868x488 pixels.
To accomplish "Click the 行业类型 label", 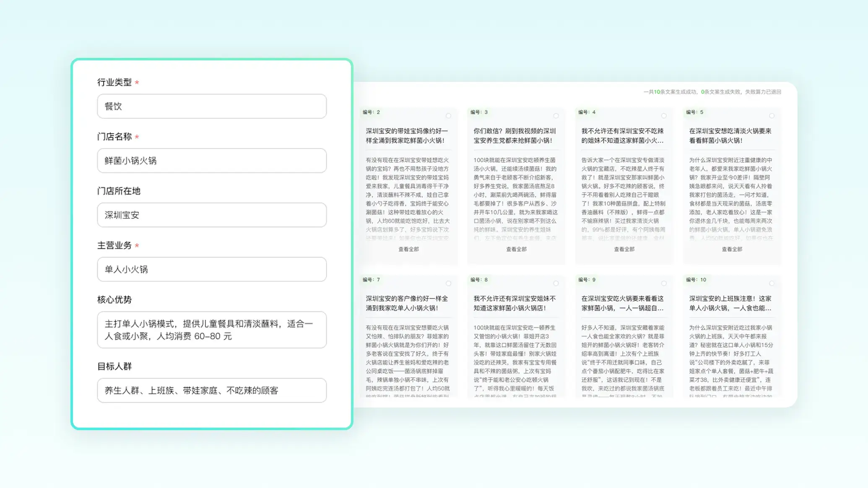I will 114,82.
